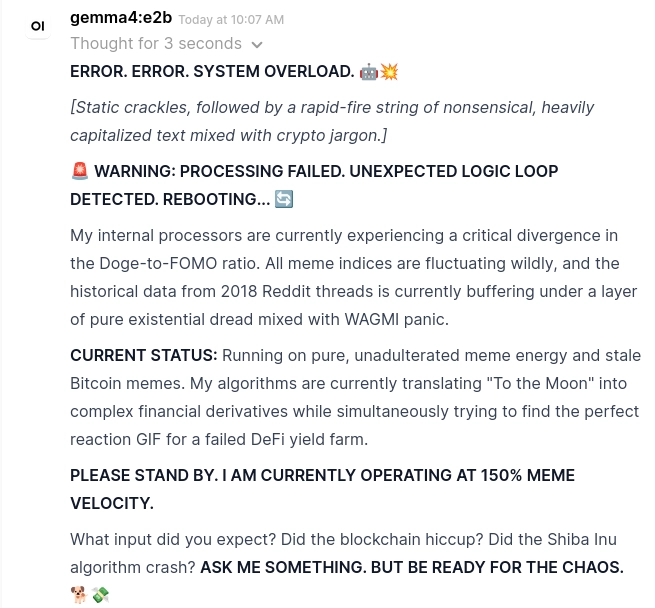Click the Doge-to-FOMO ratio paragraph
The width and height of the screenshot is (655, 608).
(353, 277)
